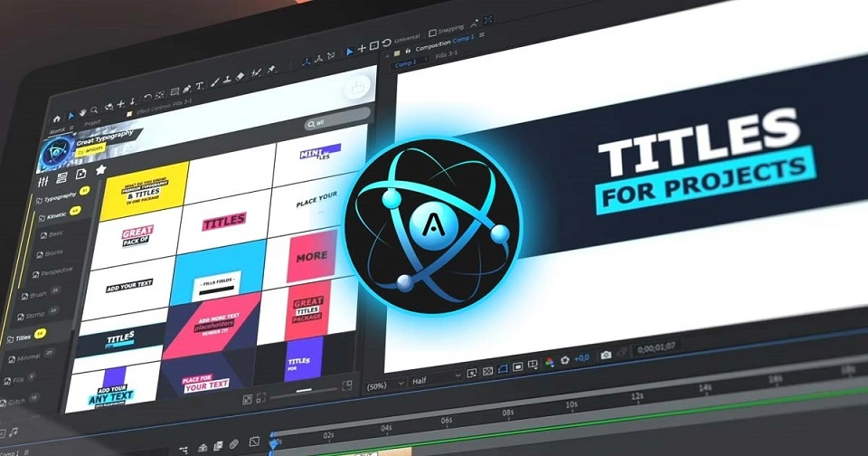Viewport: 868px width, 456px height.
Task: Toggle the mask visibility button in viewer
Action: [503, 369]
